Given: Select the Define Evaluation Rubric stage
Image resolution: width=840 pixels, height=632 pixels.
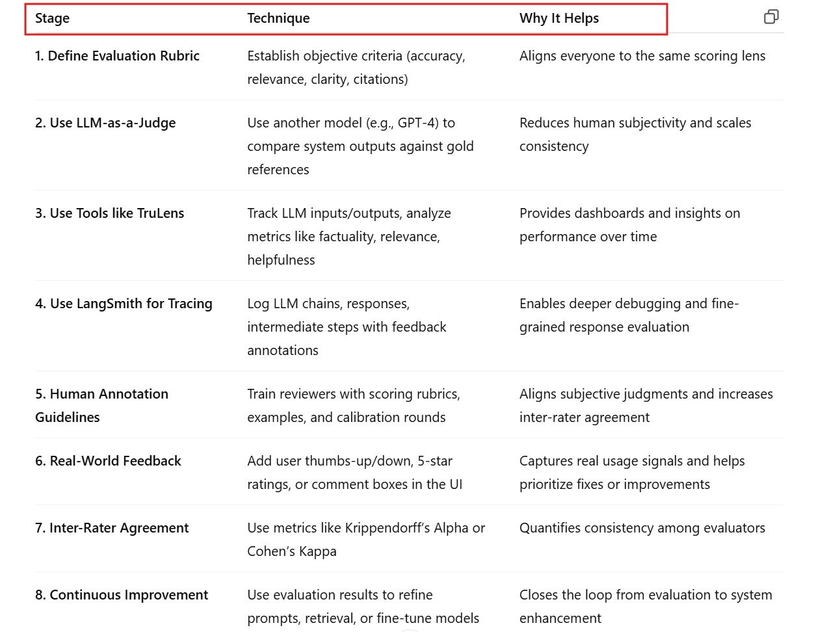Looking at the screenshot, I should click(118, 56).
